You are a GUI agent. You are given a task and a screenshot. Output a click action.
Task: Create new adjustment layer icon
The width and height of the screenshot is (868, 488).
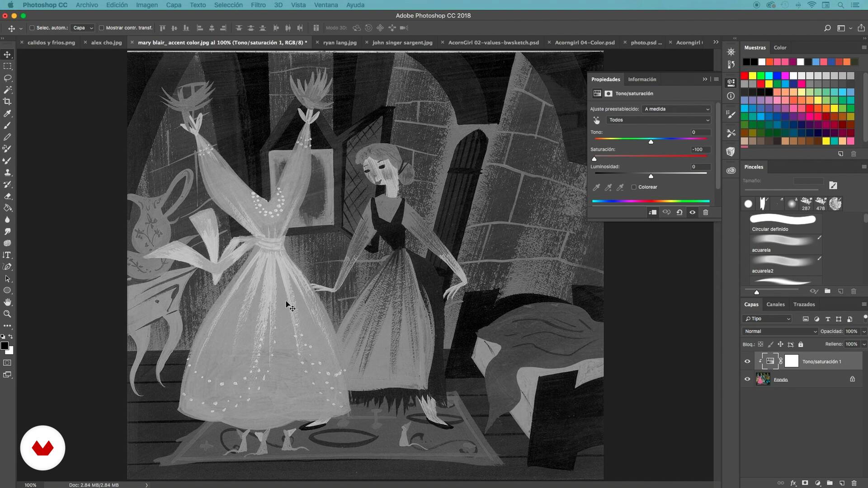[x=817, y=483]
